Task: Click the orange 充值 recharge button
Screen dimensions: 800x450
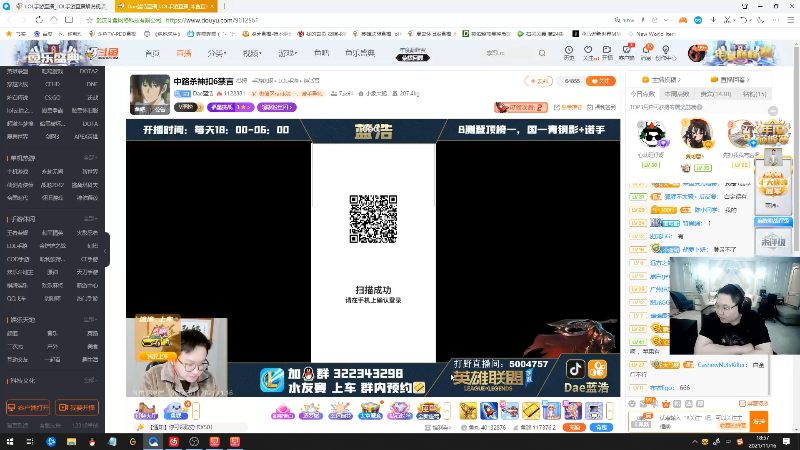Action: (574, 428)
